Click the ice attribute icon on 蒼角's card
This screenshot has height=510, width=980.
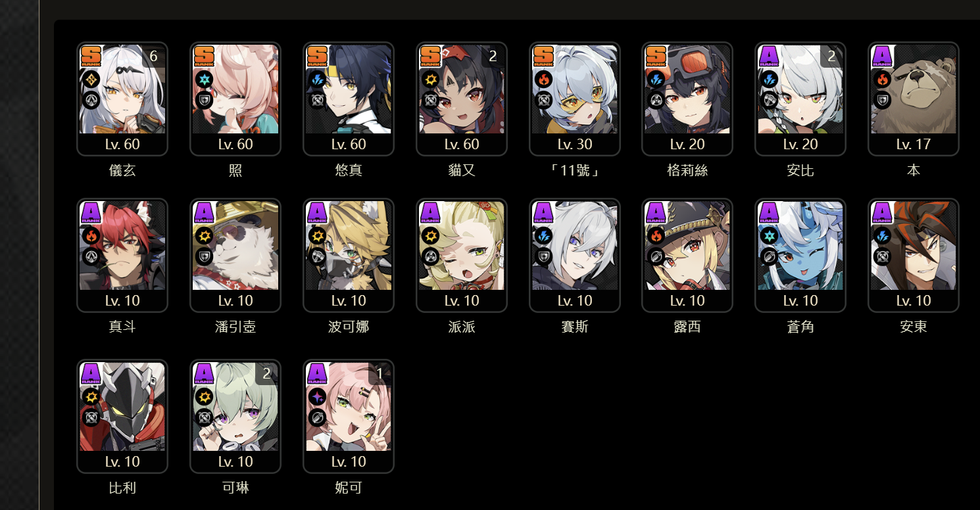pyautogui.click(x=770, y=235)
